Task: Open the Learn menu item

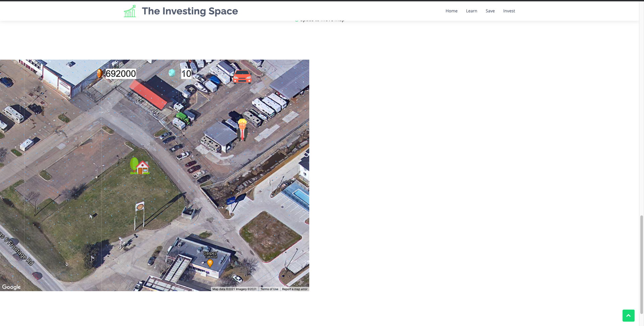Action: click(x=472, y=11)
